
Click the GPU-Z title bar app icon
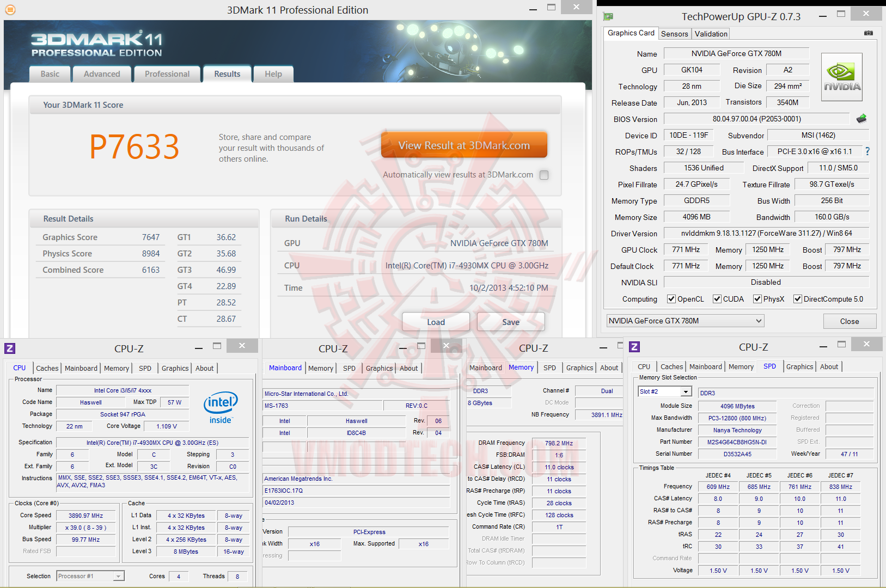coord(608,17)
